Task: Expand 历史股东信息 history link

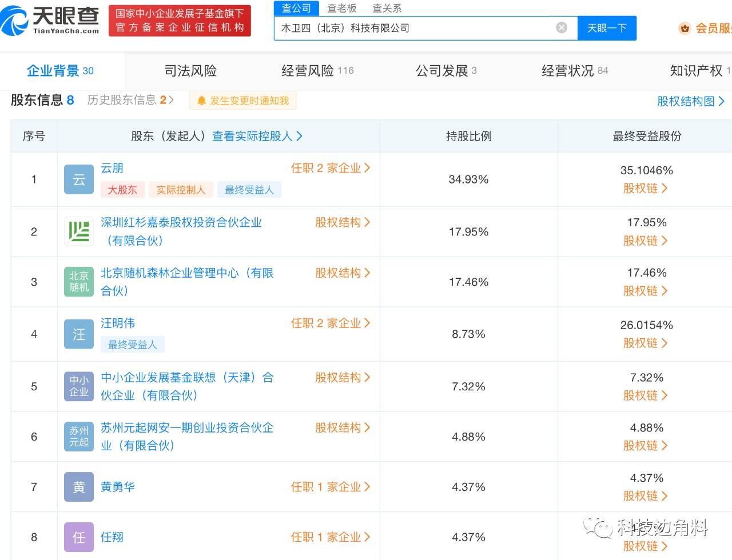Action: [130, 100]
